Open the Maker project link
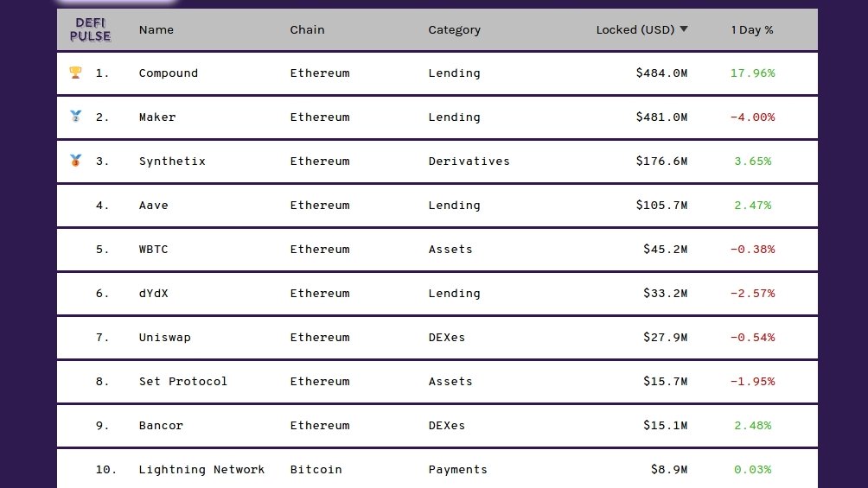 coord(157,117)
